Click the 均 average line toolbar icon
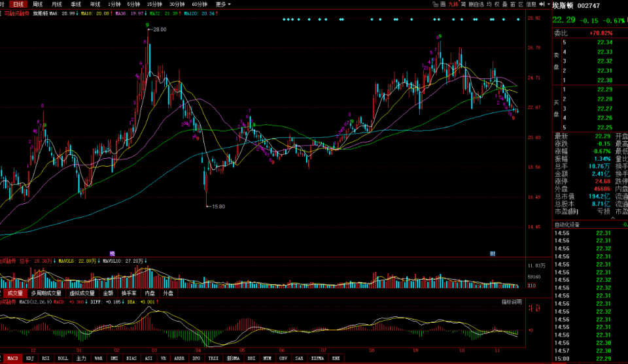This screenshot has width=628, height=364. [489, 5]
